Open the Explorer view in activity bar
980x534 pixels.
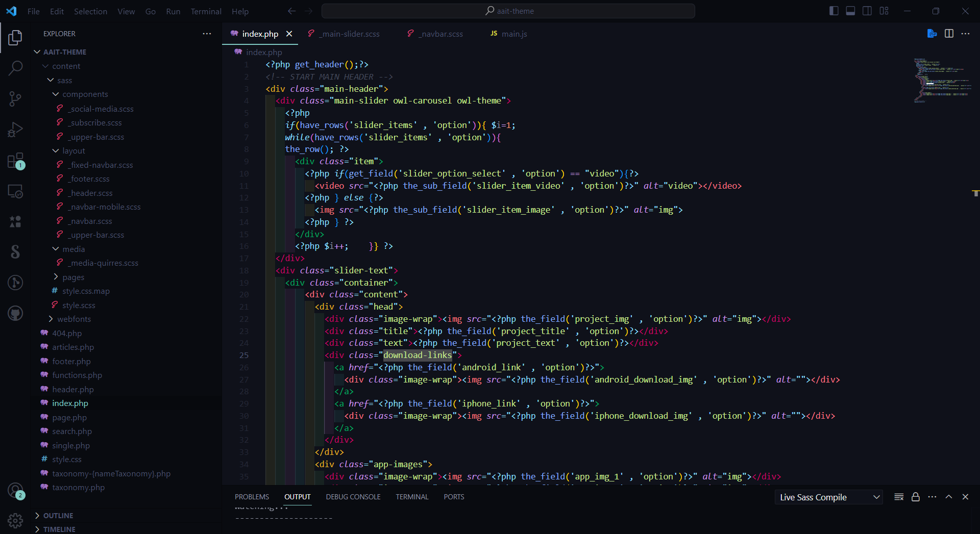pos(15,37)
